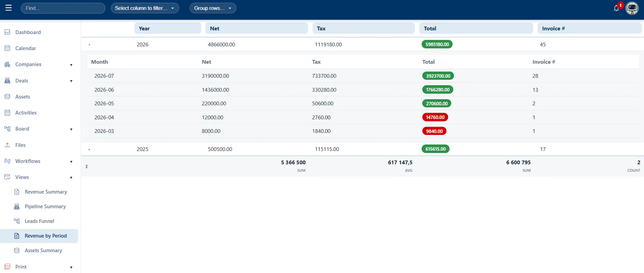Open the notifications bell
Image resolution: width=644 pixels, height=273 pixels.
[x=616, y=8]
